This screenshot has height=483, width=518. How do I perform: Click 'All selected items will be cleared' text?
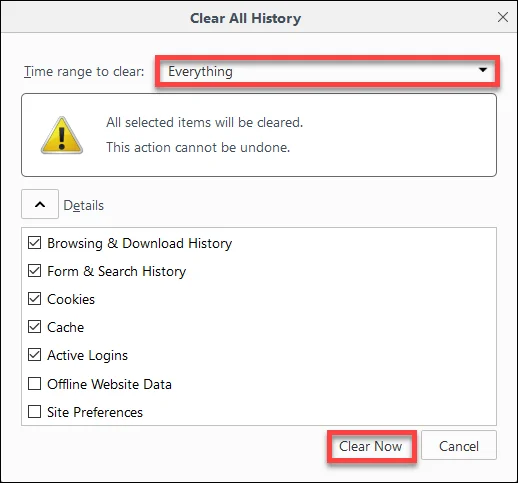205,123
